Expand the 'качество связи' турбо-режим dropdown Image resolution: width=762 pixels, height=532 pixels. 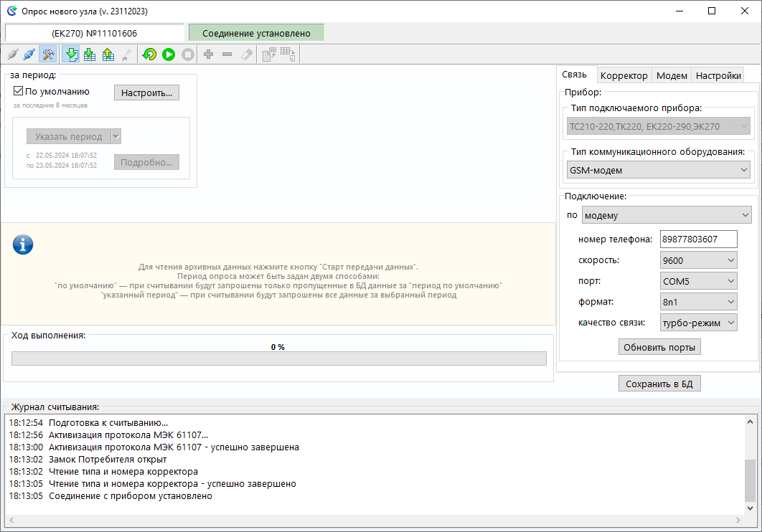click(698, 323)
